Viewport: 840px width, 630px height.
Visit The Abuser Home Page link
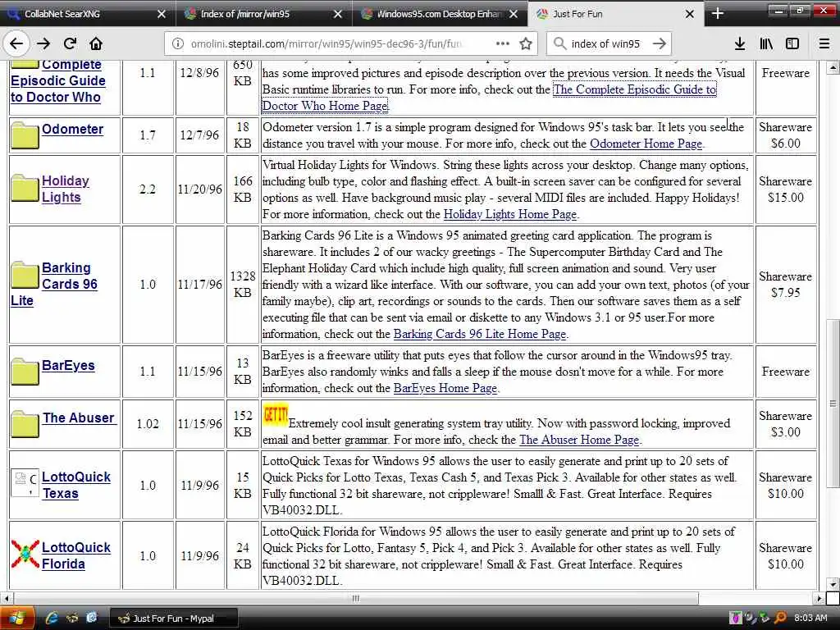(x=579, y=440)
